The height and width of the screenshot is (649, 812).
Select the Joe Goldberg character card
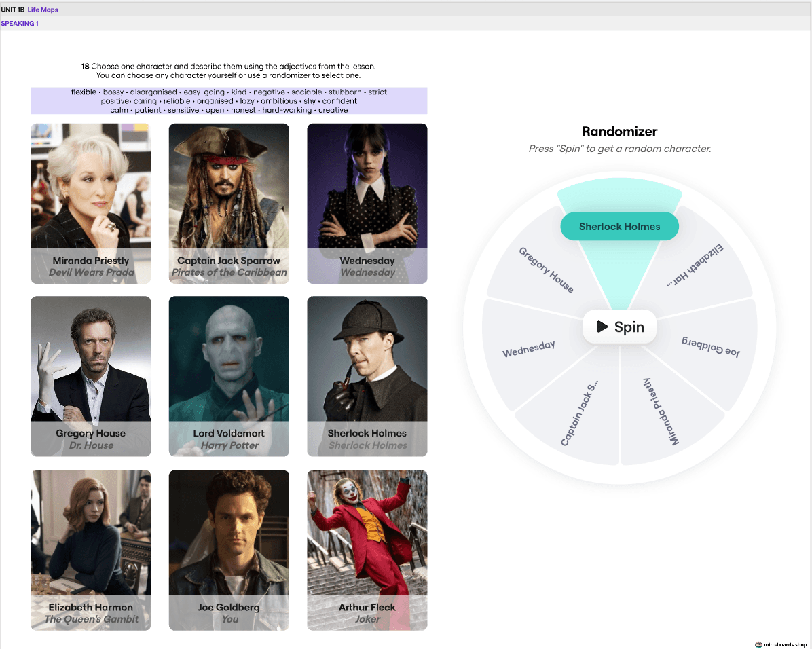tap(229, 550)
